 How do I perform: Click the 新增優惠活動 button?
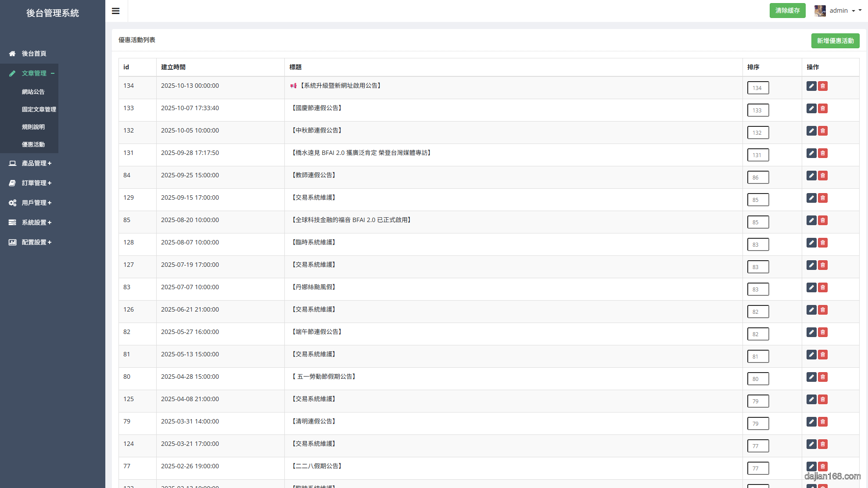coord(835,41)
